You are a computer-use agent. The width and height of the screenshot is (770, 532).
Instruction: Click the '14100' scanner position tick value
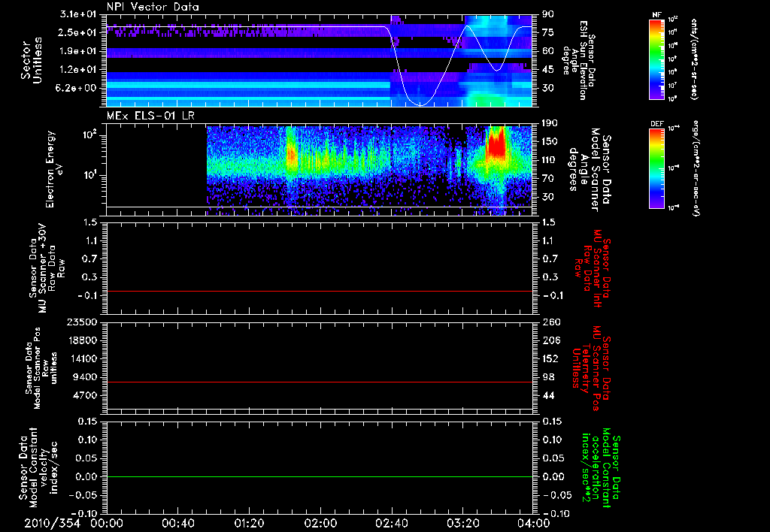pos(81,358)
